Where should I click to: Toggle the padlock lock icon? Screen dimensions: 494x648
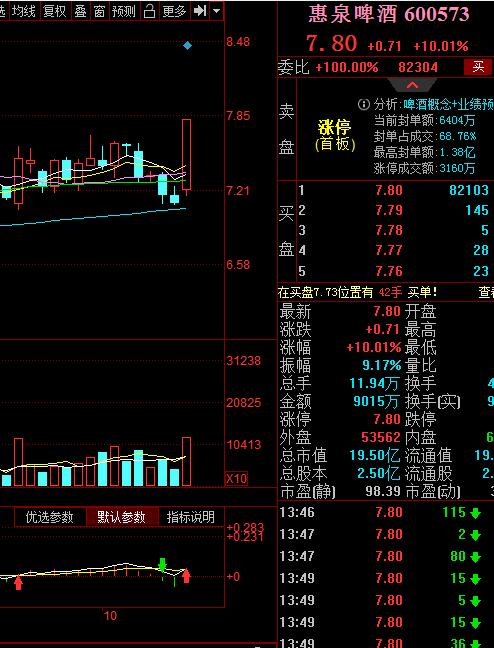pyautogui.click(x=149, y=11)
